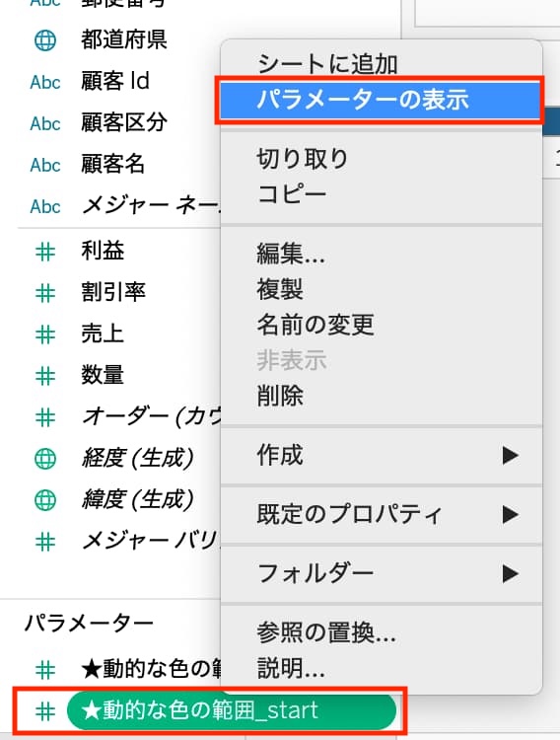This screenshot has width=560, height=740.
Task: Click globe icon beside 都道府県 field
Action: click(x=45, y=40)
